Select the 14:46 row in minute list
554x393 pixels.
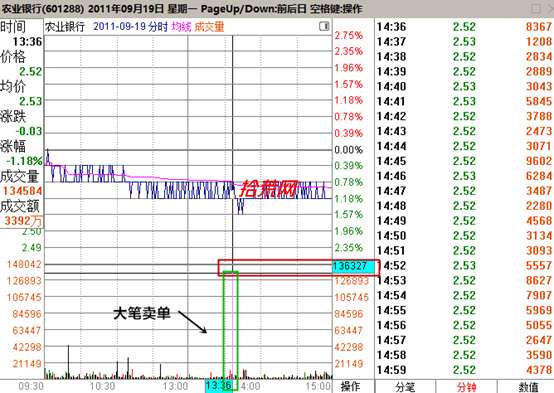coord(464,176)
